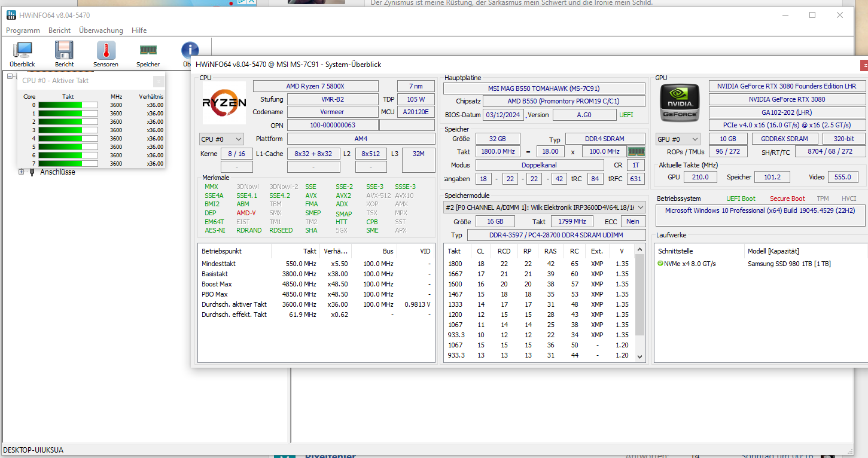
Task: Open the Überwachung menu
Action: (101, 30)
